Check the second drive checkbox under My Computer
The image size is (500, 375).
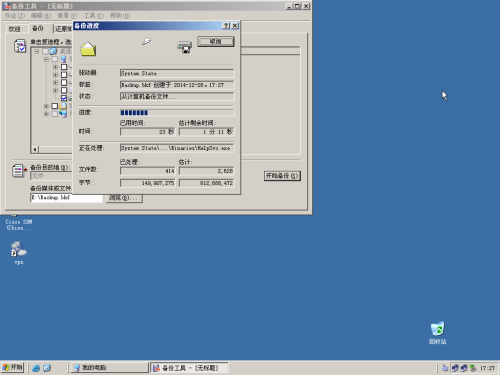pyautogui.click(x=64, y=75)
